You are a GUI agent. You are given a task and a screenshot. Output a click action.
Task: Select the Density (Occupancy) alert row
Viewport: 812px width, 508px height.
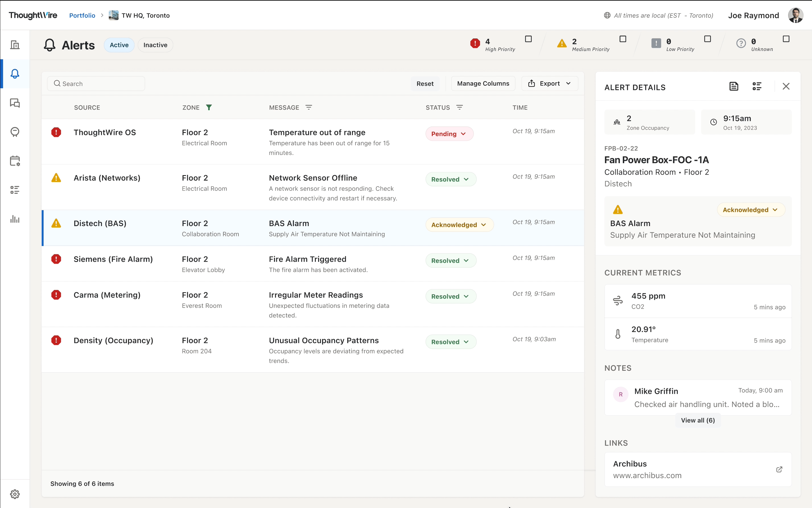click(x=313, y=350)
